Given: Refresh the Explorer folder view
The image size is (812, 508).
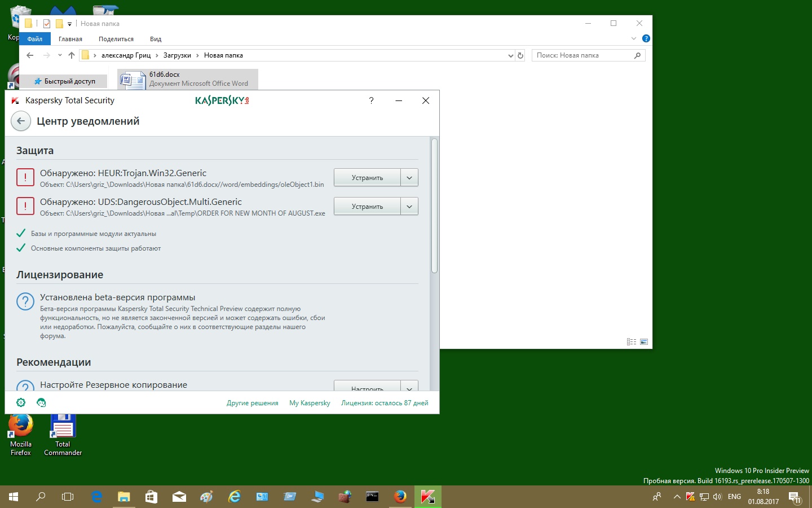Looking at the screenshot, I should 520,55.
